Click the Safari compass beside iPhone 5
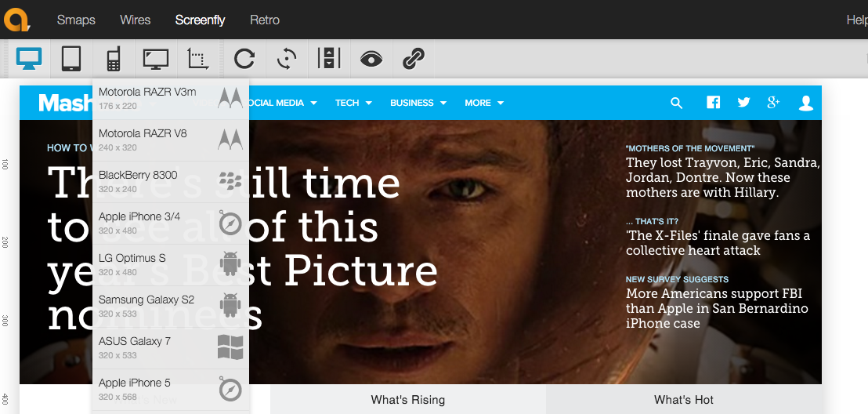 tap(230, 389)
